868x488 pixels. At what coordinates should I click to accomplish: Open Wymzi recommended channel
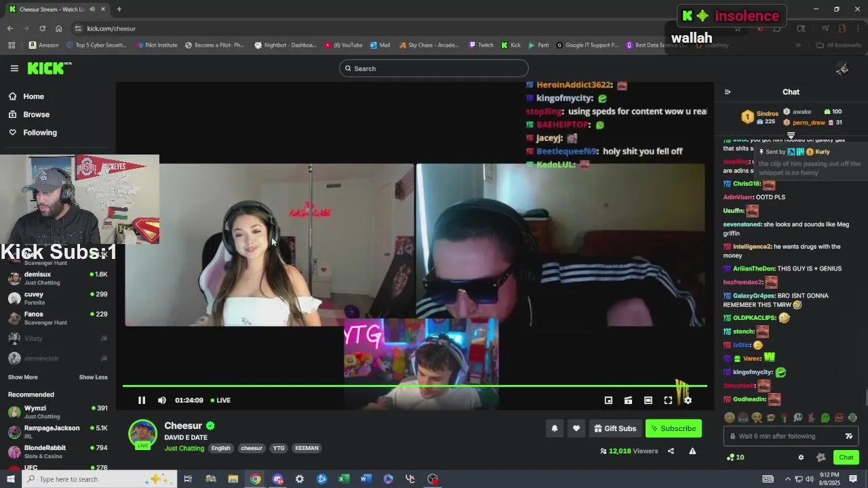[58, 412]
